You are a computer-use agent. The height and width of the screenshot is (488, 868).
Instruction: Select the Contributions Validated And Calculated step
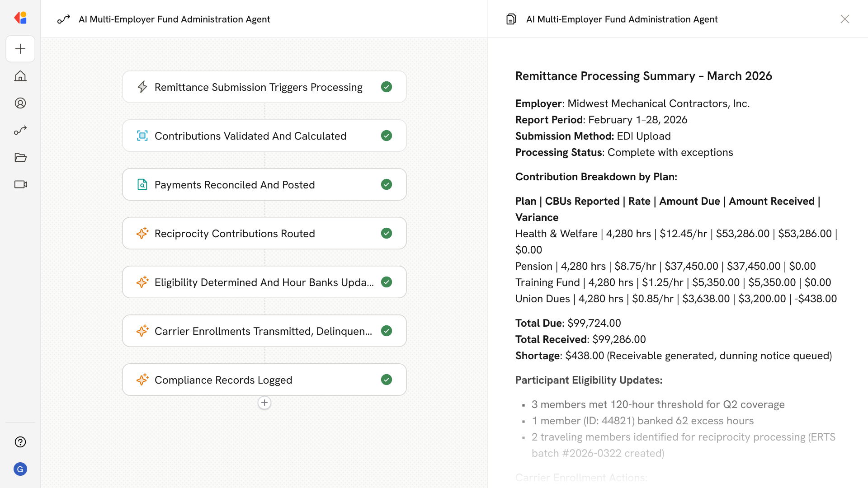pos(250,136)
